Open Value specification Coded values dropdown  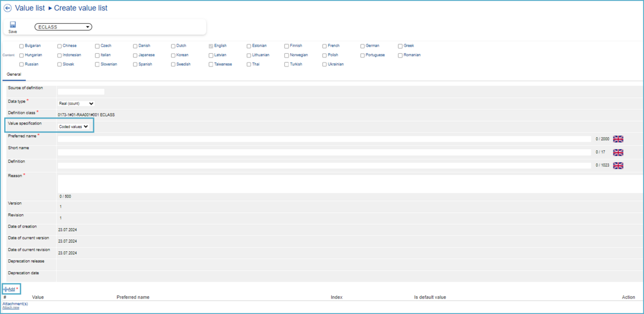(74, 126)
